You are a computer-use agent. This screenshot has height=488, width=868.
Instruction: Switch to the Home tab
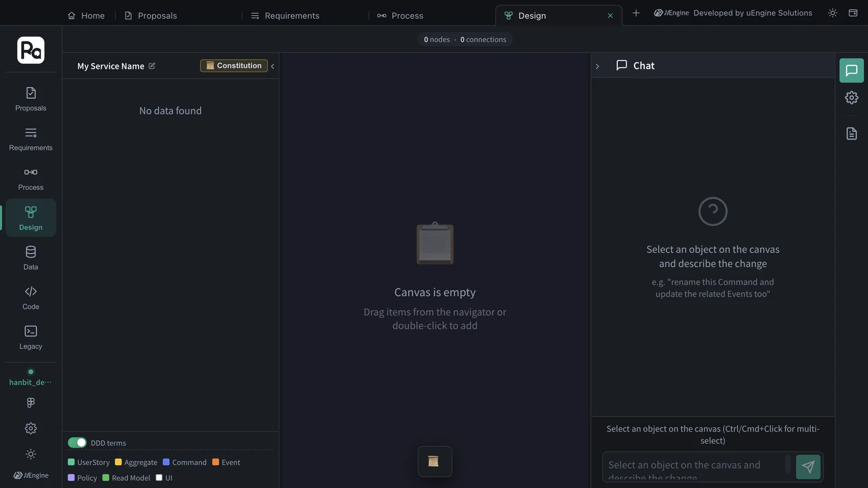click(x=86, y=16)
